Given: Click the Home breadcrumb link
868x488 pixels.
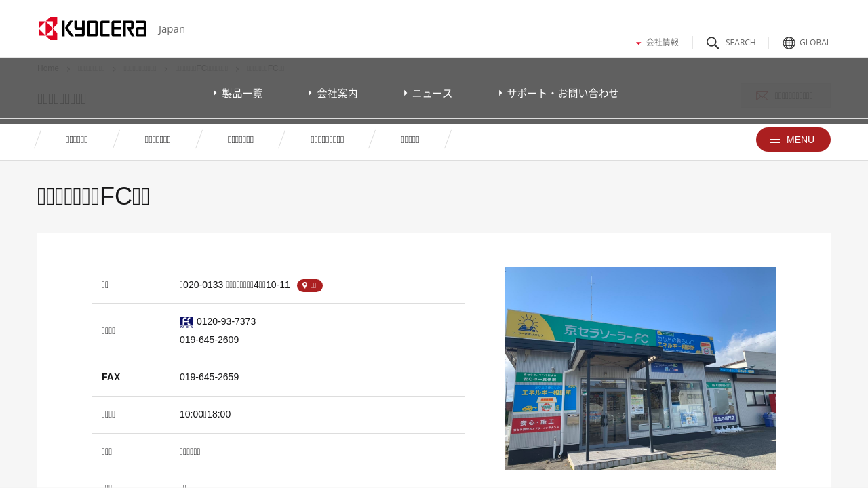Looking at the screenshot, I should point(48,68).
